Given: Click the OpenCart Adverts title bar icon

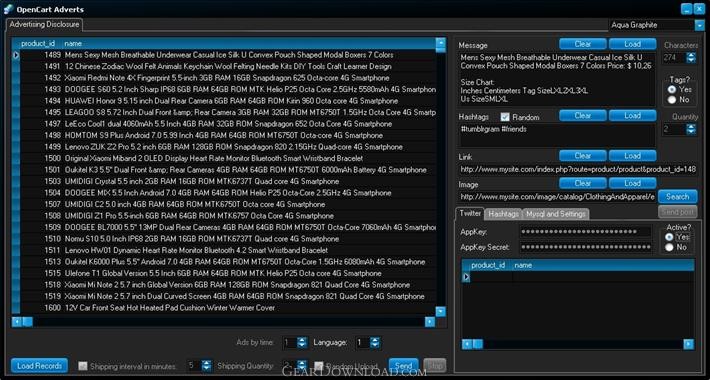Looking at the screenshot, I should [8, 9].
